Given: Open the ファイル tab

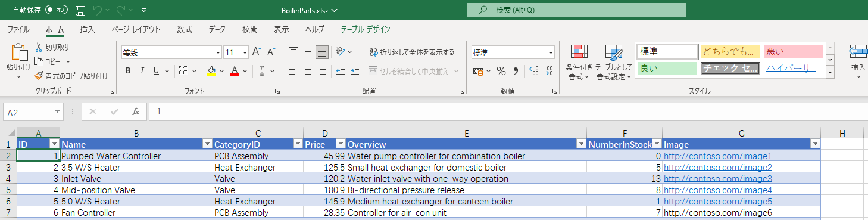Looking at the screenshot, I should pyautogui.click(x=18, y=29).
